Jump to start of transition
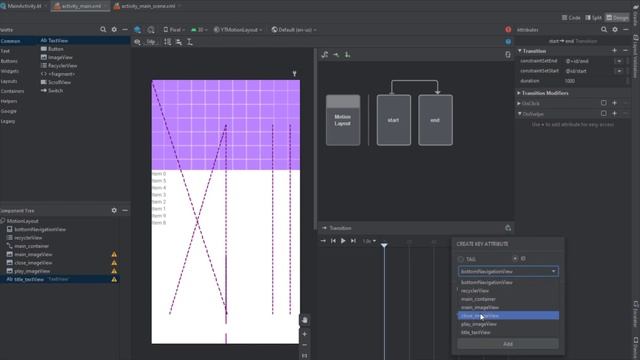Viewport: 640px width, 360px height. click(333, 241)
